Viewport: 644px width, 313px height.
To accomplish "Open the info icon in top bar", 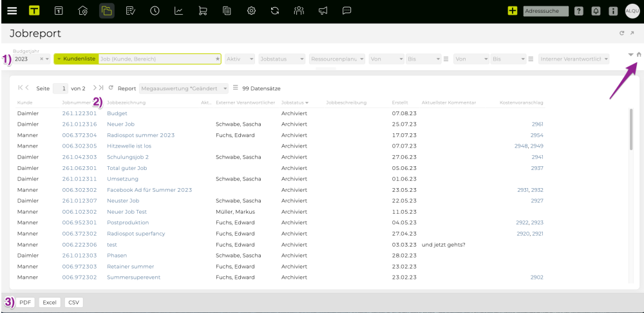I will pyautogui.click(x=613, y=11).
